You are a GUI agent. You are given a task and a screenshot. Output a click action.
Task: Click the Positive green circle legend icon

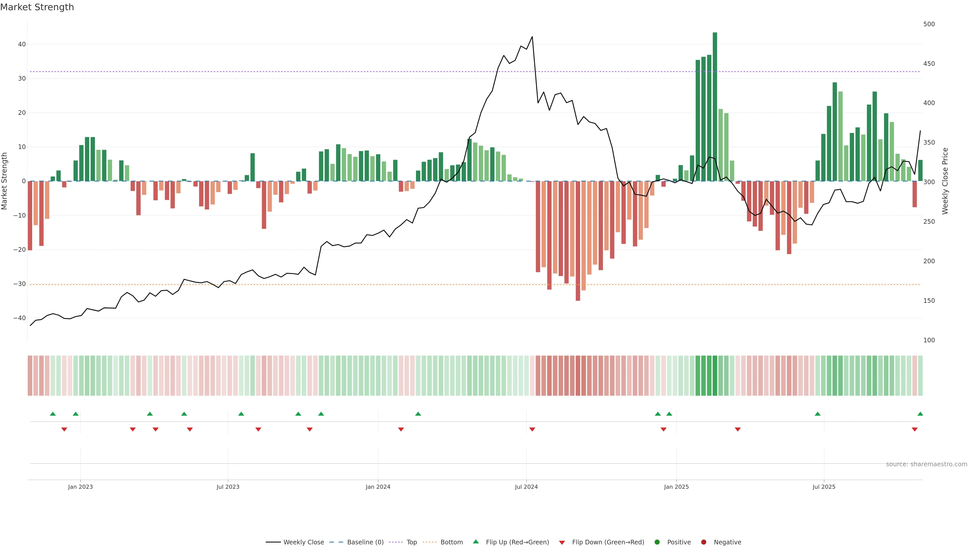657,542
